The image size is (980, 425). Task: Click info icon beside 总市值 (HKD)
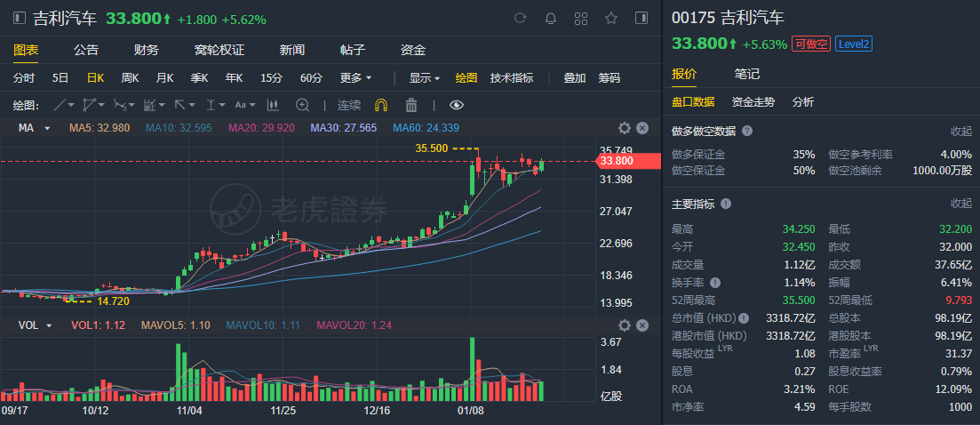[x=745, y=317]
